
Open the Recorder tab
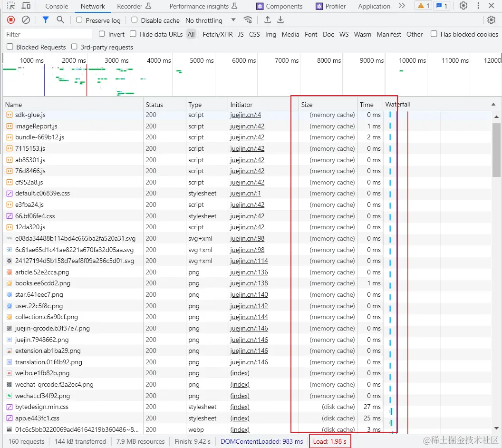coord(134,6)
